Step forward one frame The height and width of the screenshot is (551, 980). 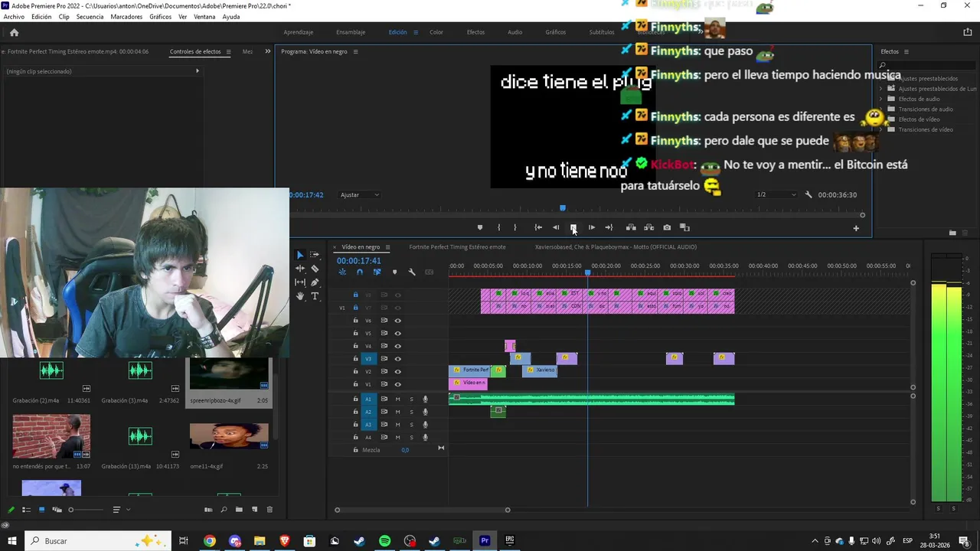pyautogui.click(x=591, y=227)
